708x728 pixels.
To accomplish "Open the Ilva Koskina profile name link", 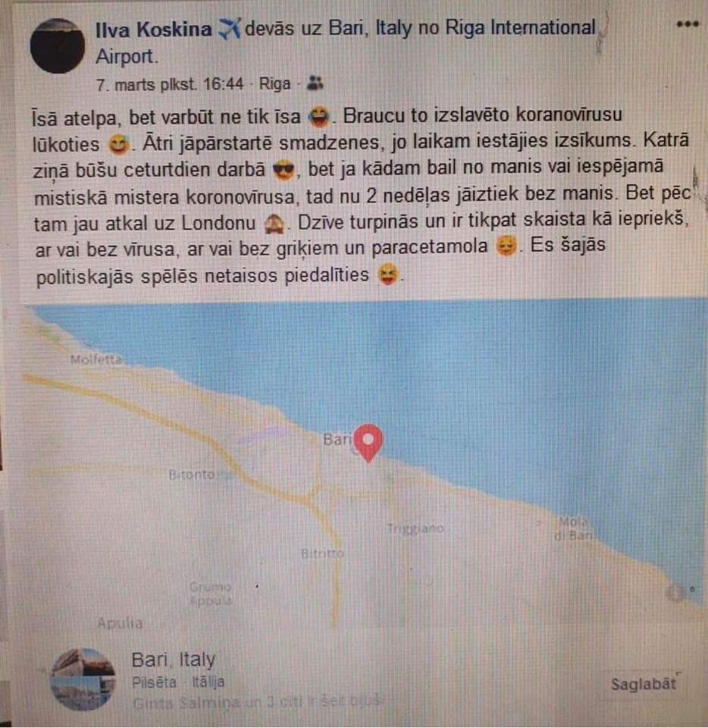I will point(153,30).
